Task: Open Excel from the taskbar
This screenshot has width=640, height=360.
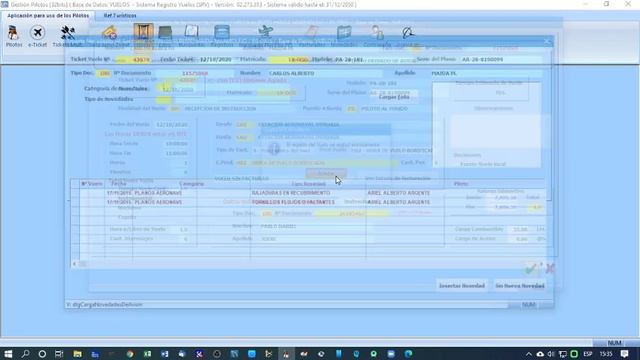Action: pos(147,354)
